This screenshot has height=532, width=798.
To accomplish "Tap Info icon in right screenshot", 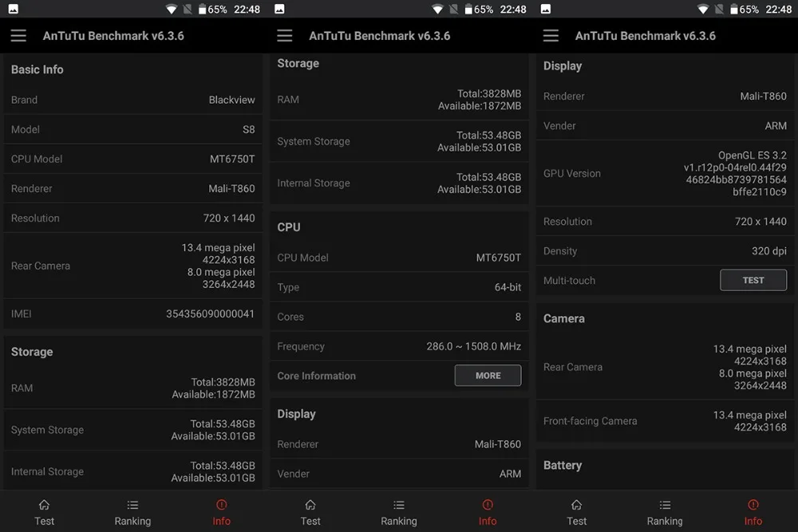I will (753, 505).
